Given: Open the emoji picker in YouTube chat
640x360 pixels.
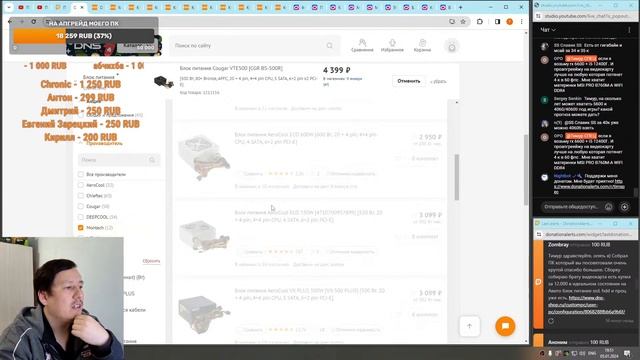Looking at the screenshot, I should 608,207.
